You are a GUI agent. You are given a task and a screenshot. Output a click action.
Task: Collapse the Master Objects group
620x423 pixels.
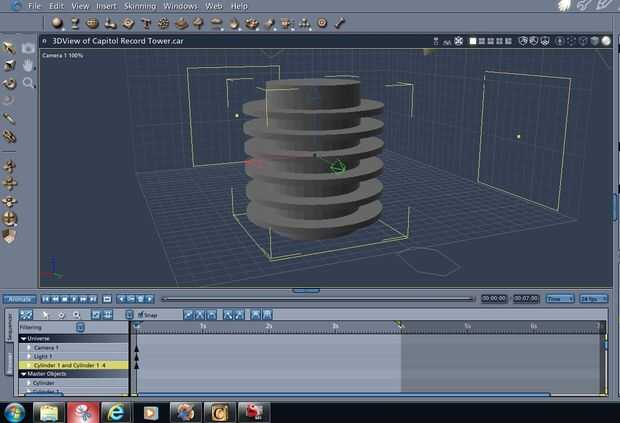[x=24, y=374]
